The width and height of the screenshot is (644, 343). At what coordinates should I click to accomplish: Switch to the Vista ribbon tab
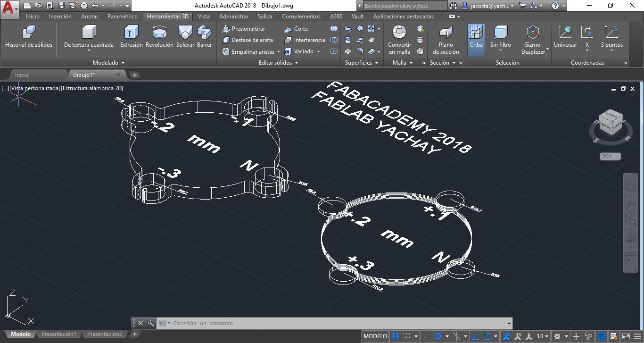[x=204, y=17]
